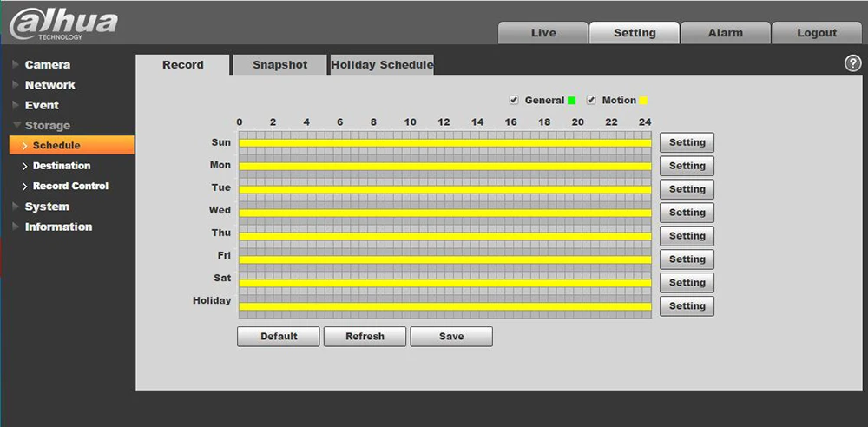Open the Holiday Schedule tab
Screen dimensions: 868x427
[382, 65]
